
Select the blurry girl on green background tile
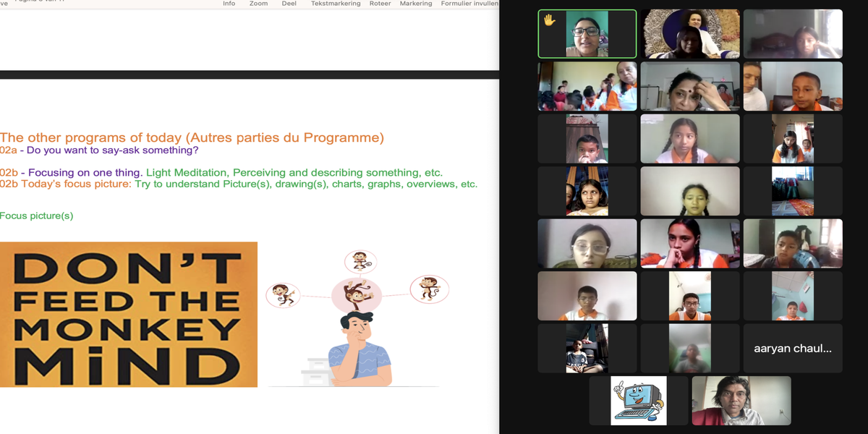click(x=691, y=348)
